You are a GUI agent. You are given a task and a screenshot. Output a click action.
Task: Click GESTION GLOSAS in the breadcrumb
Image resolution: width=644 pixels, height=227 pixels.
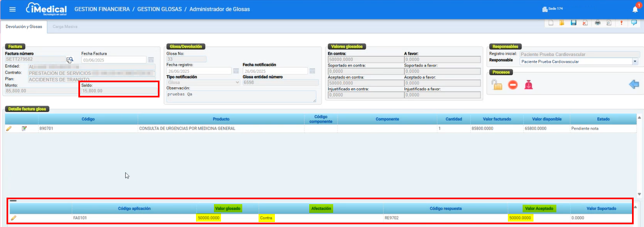[x=158, y=9]
